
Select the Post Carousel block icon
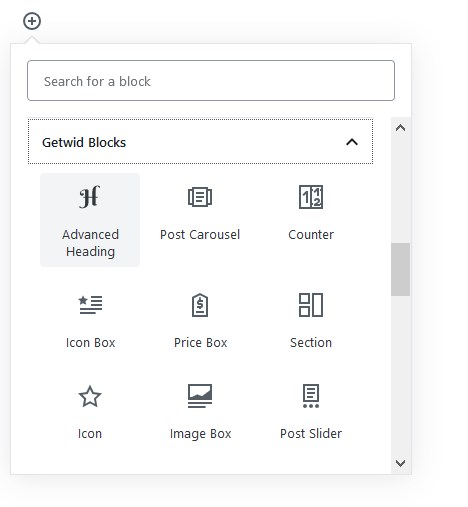coord(200,197)
